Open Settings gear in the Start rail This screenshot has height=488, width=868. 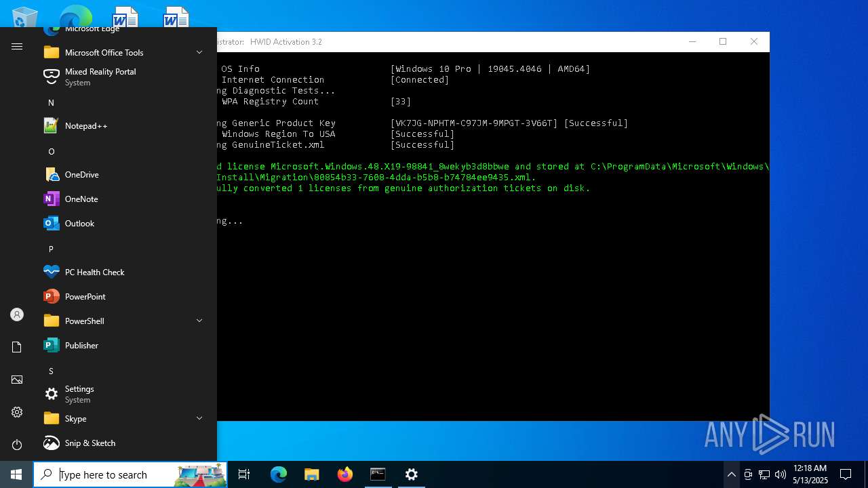coord(17,412)
